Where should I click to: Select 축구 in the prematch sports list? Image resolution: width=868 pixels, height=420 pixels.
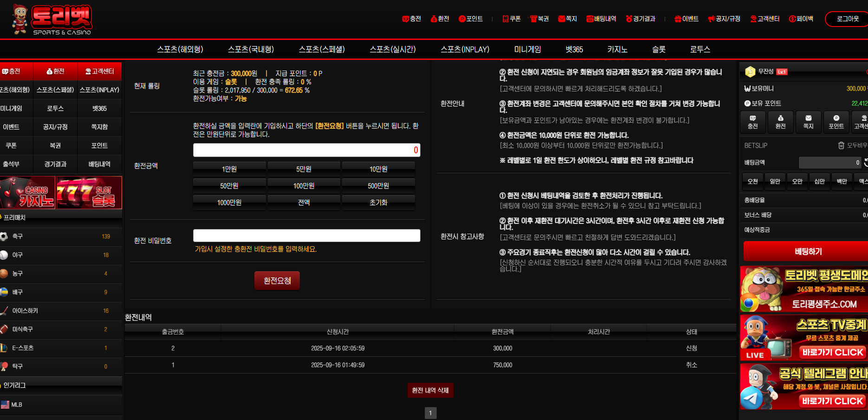18,236
